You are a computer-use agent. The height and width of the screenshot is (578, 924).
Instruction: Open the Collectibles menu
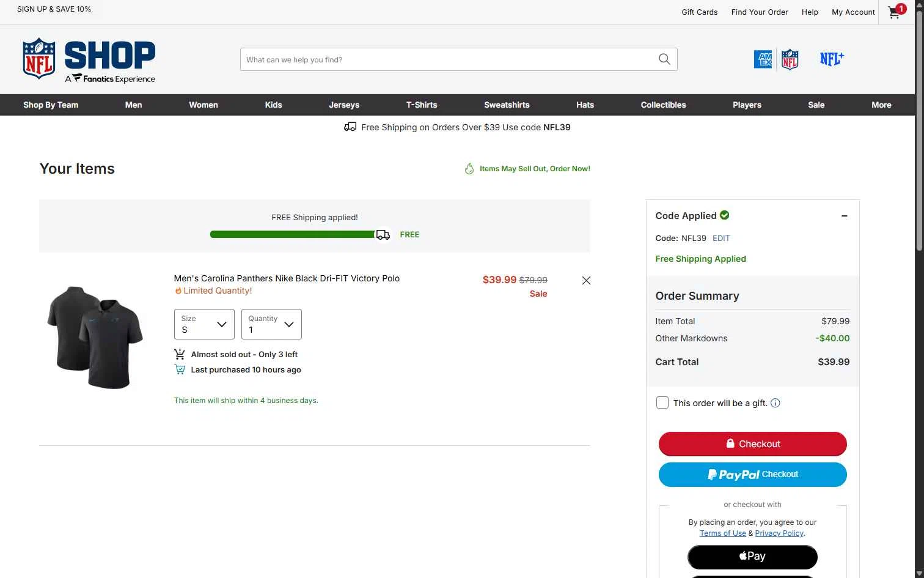click(663, 105)
